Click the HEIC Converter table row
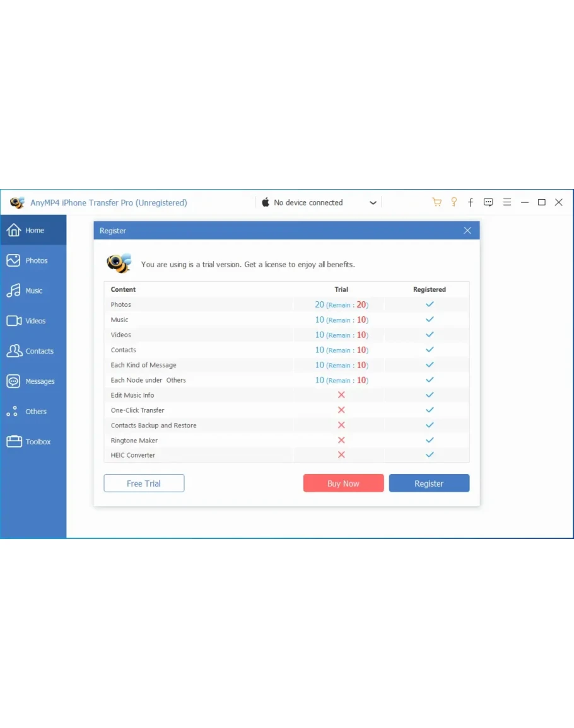This screenshot has width=574, height=728. (x=133, y=455)
